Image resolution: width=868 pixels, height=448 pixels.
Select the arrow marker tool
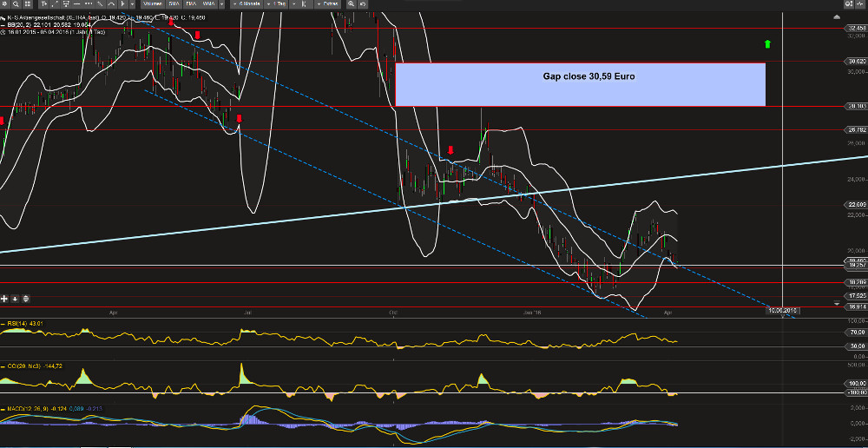coord(122,3)
